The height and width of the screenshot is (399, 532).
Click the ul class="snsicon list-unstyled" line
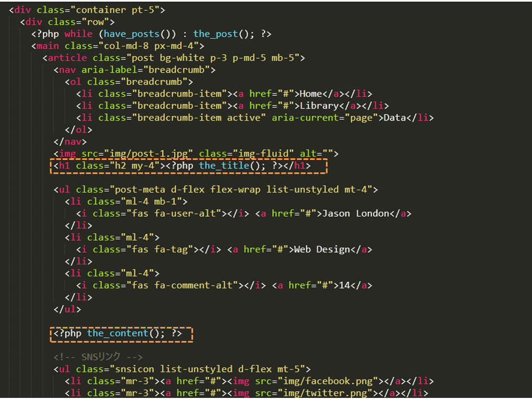click(182, 369)
